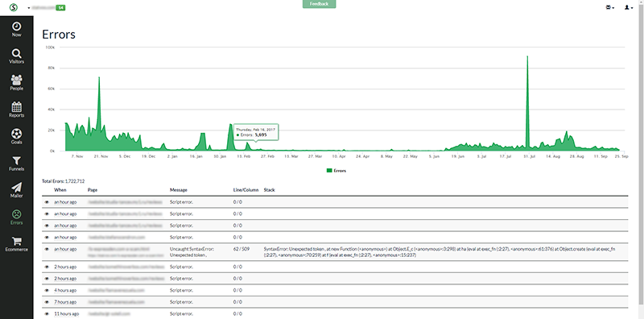644x319 pixels.
Task: Open the mail envelope dropdown
Action: tap(610, 7)
